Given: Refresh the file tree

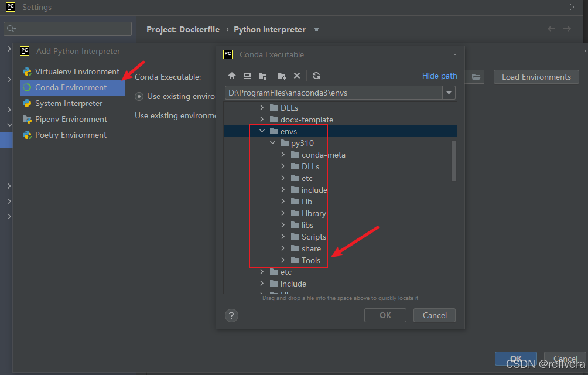Looking at the screenshot, I should click(316, 76).
